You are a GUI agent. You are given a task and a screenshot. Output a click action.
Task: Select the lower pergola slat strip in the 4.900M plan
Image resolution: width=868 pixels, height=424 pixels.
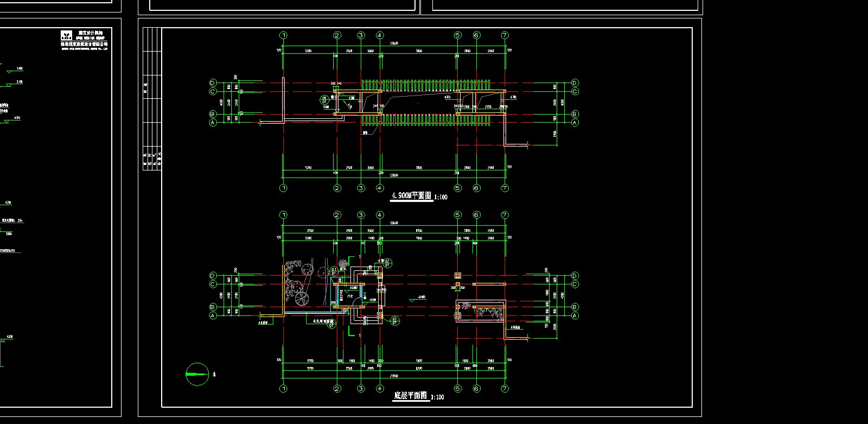coord(427,120)
